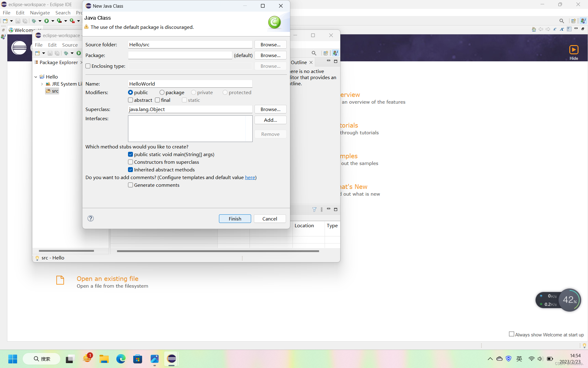Check Constructors from superclass option

(x=130, y=162)
